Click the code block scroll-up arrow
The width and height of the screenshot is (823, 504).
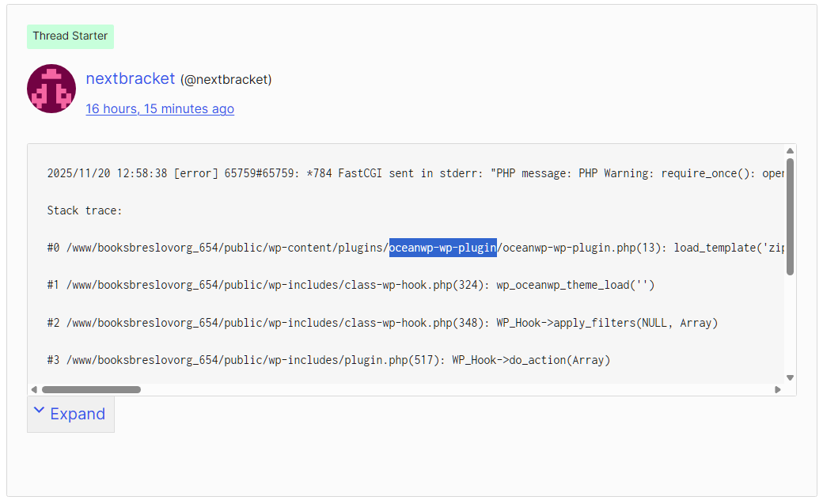click(x=790, y=151)
